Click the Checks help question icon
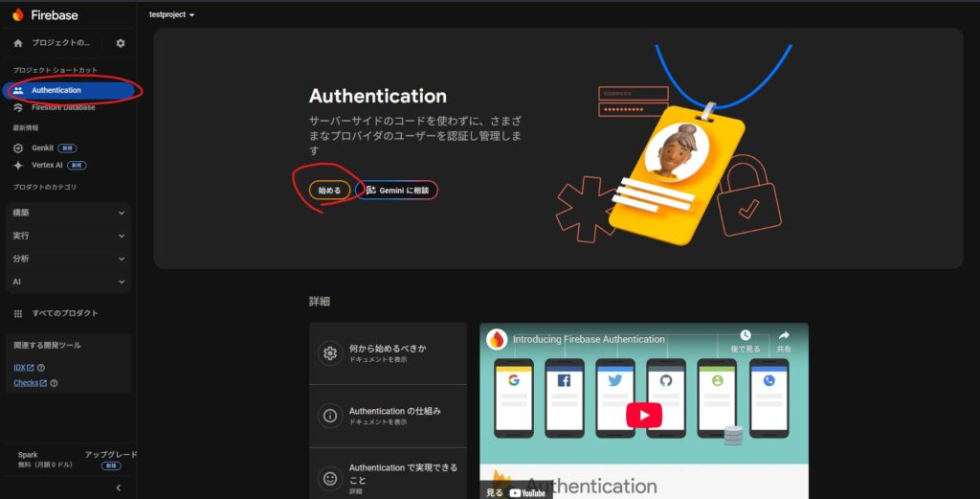Screen dimensions: 980x499 [x=54, y=383]
